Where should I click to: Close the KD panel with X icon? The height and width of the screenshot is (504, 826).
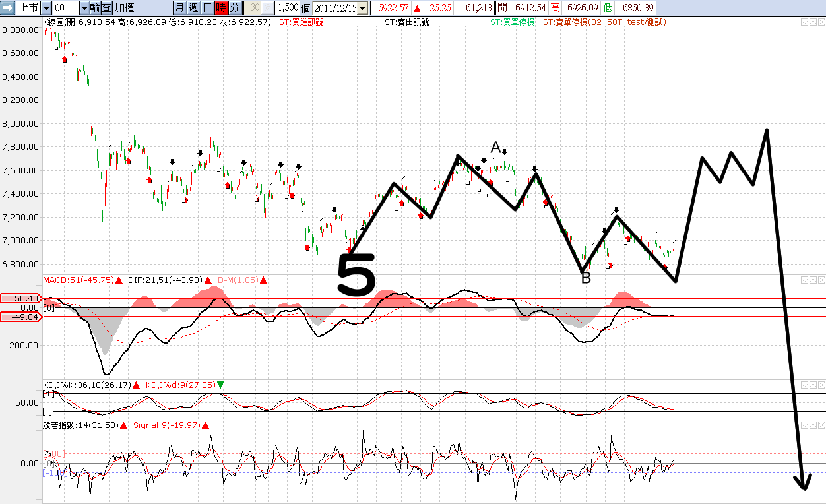821,385
